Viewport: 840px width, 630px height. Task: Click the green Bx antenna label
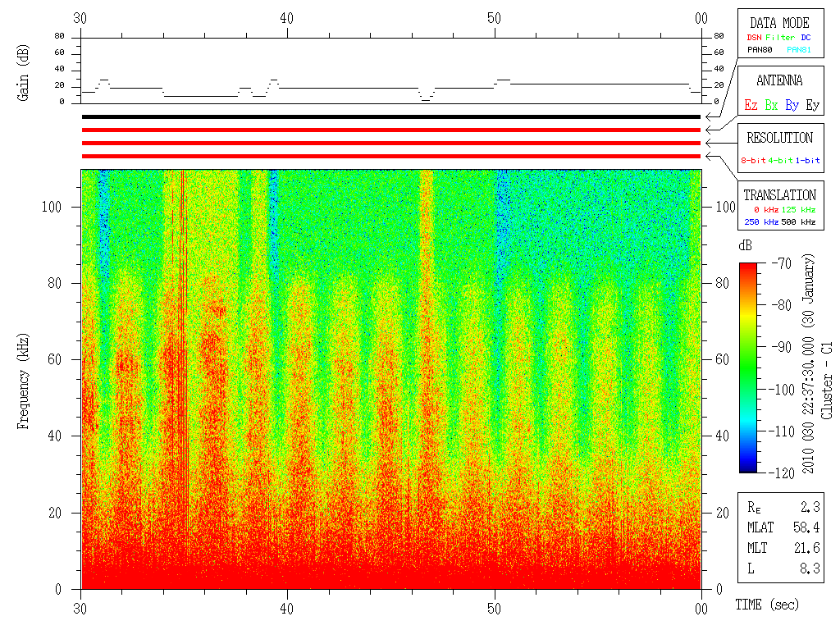pos(771,105)
